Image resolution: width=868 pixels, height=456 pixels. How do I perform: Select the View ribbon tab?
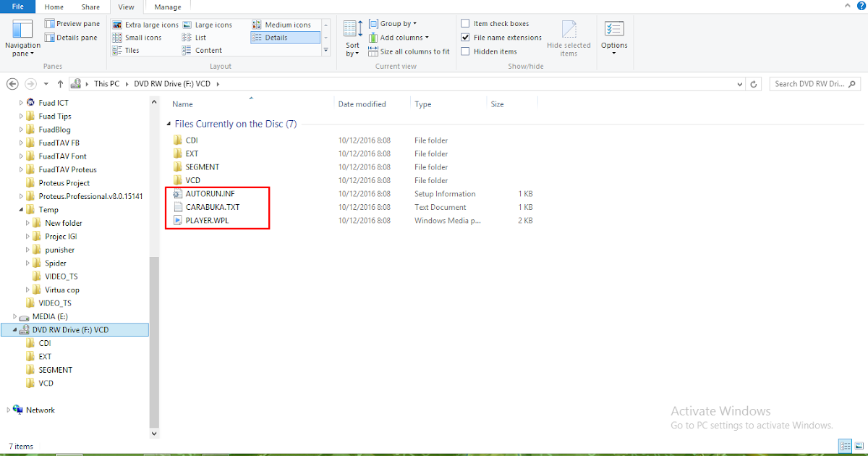[x=126, y=7]
